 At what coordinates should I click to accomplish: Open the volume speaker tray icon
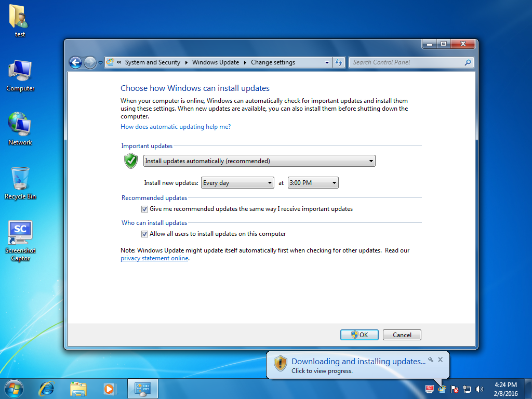[480, 389]
